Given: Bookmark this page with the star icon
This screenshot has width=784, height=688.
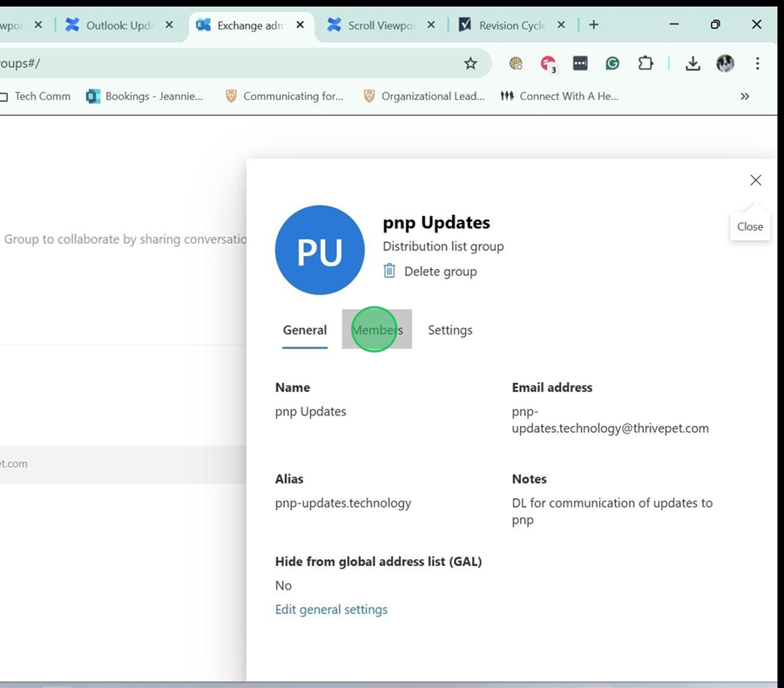Looking at the screenshot, I should (470, 63).
